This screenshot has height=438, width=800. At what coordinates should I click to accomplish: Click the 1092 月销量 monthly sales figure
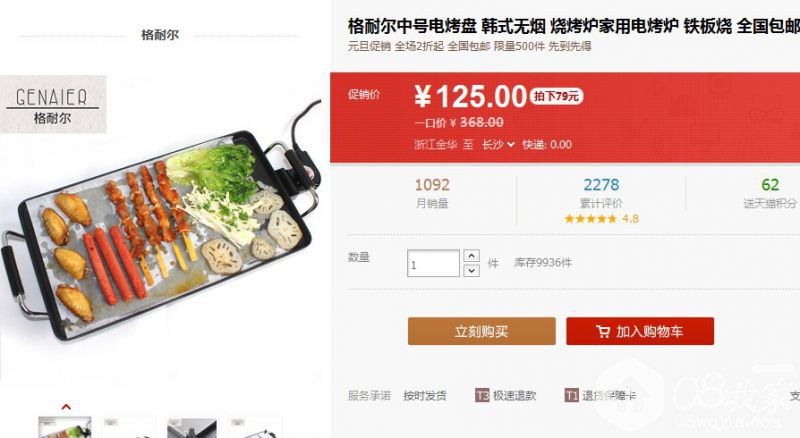click(x=432, y=192)
